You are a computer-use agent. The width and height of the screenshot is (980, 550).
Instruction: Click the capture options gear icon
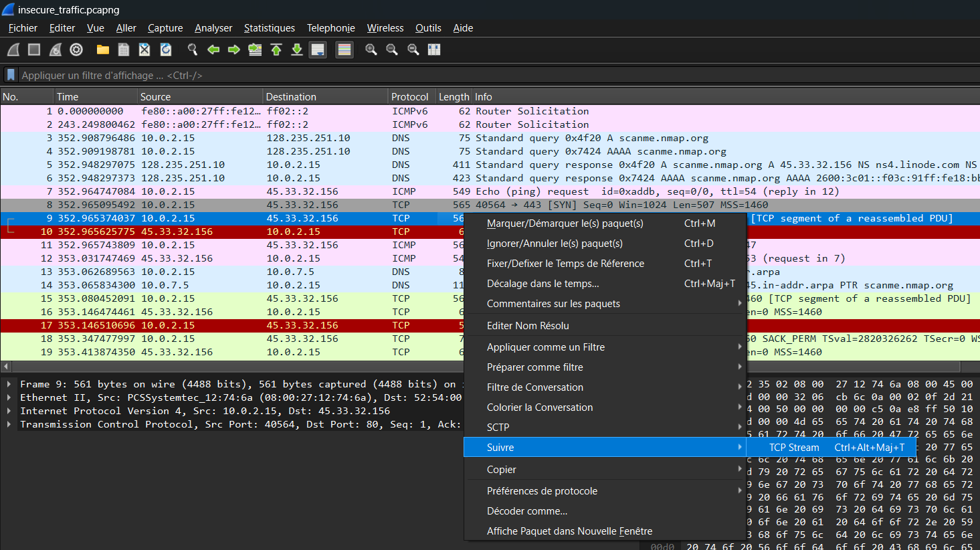[x=76, y=50]
